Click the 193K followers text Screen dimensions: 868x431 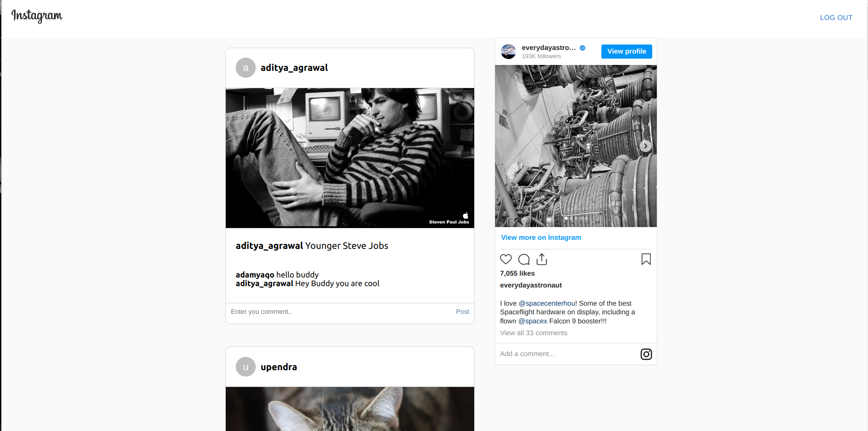[x=541, y=56]
